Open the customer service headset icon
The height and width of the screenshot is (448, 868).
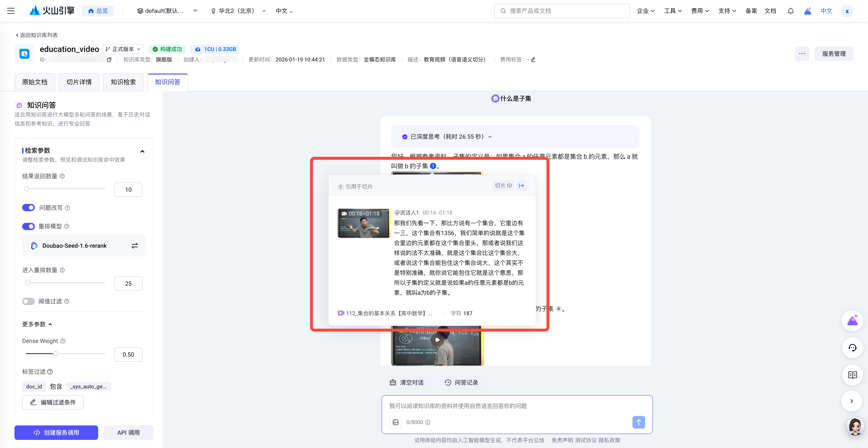click(x=852, y=348)
